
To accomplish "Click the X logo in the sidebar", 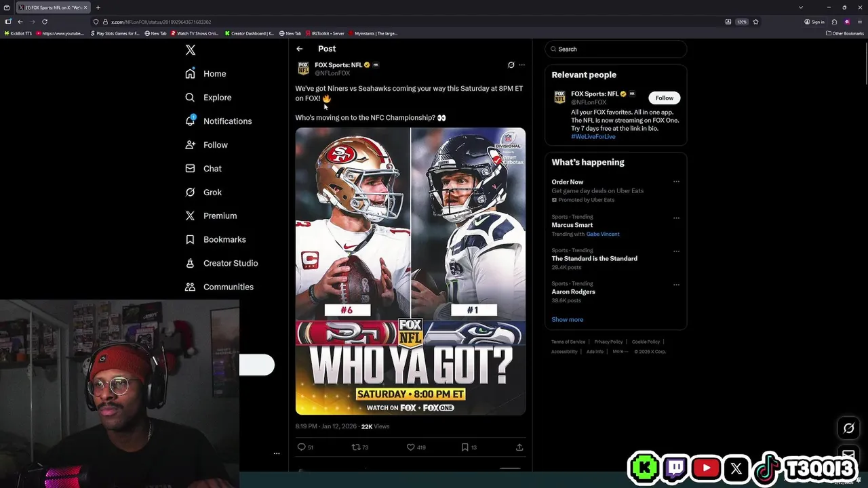I will 191,50.
